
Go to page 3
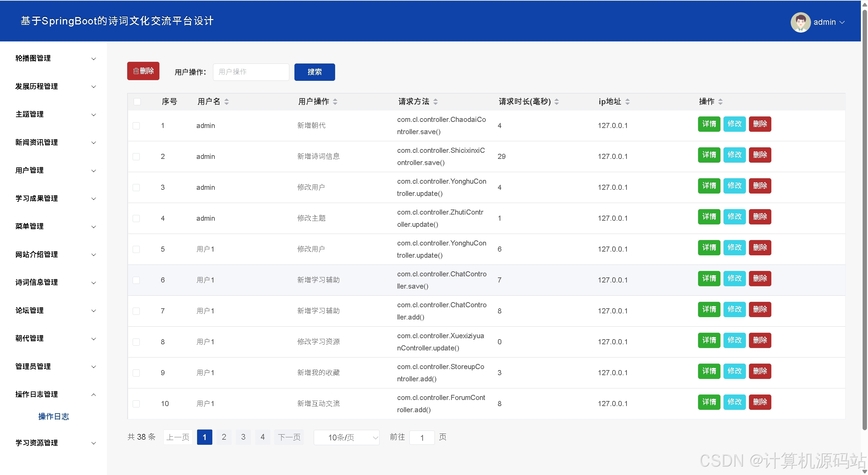tap(243, 437)
